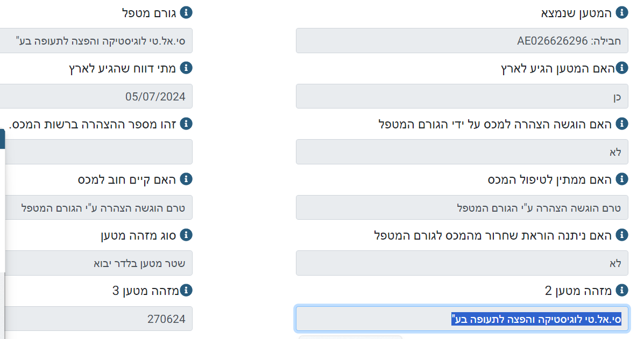Click info icon beside "מתי דווח שהגיע לארץ"
This screenshot has height=339, width=644.
coord(186,68)
